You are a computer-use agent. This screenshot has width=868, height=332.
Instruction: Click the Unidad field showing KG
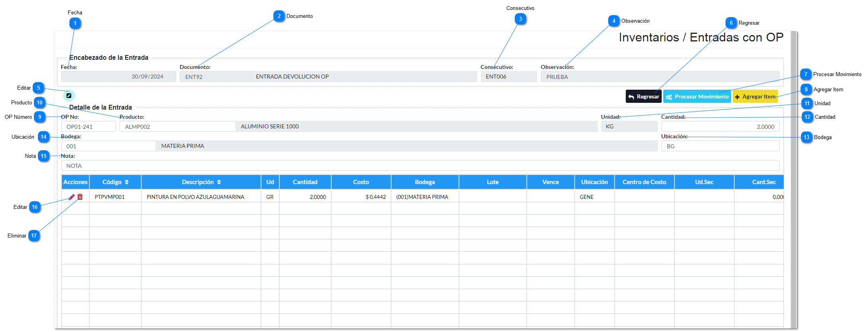(x=629, y=126)
